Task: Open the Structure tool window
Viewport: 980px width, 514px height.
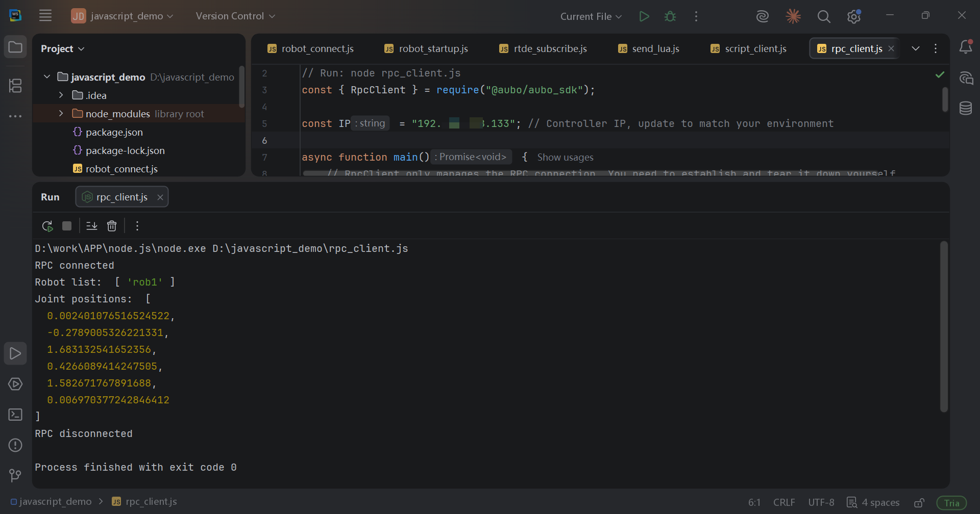Action: point(15,86)
